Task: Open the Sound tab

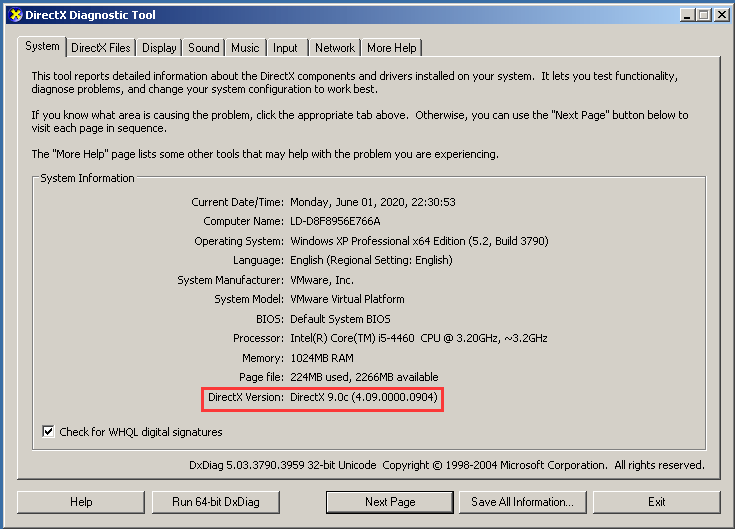Action: [204, 48]
